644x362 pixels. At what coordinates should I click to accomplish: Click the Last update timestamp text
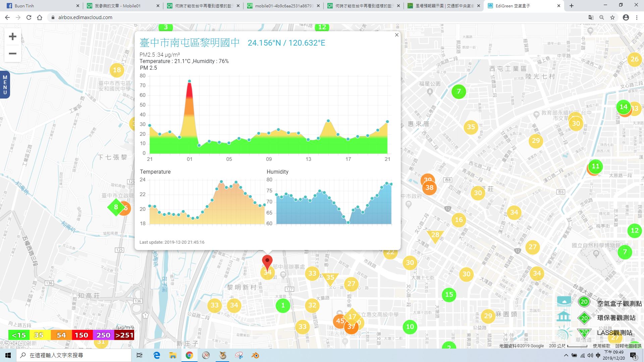click(x=172, y=242)
